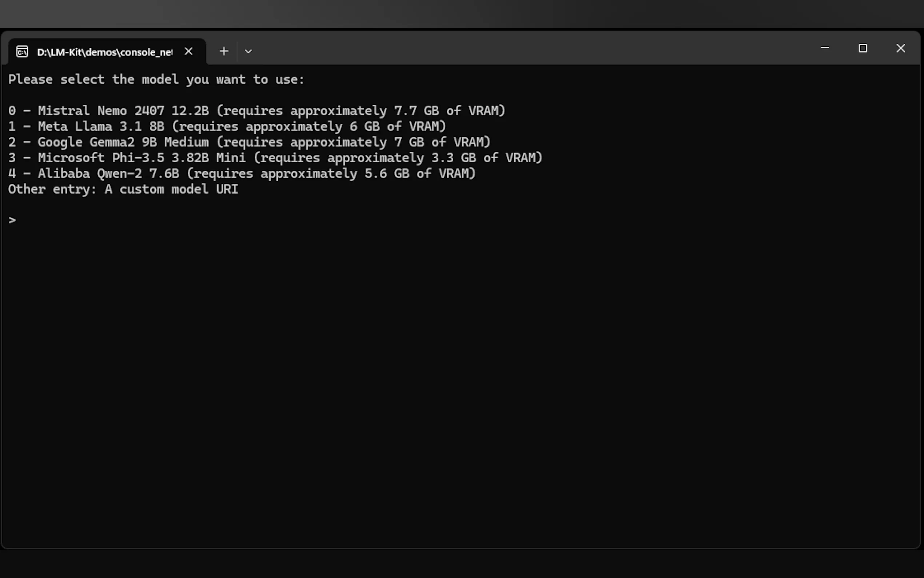The image size is (924, 578).
Task: Click the Microsoft Phi-3.5 3.82B Mini line
Action: [275, 158]
